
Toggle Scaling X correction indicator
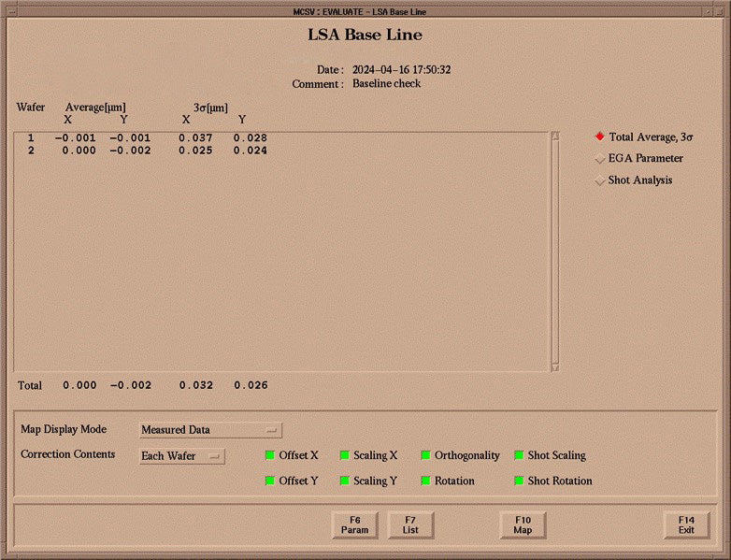tap(345, 455)
